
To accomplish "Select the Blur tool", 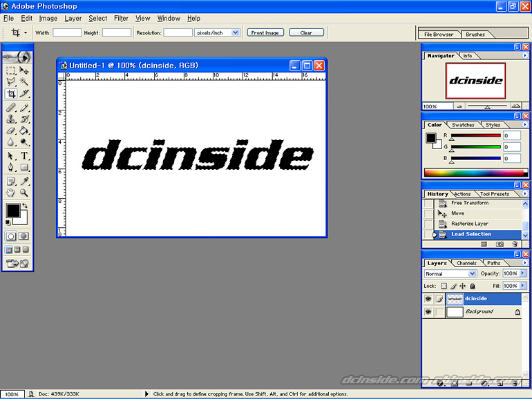I will click(x=11, y=142).
